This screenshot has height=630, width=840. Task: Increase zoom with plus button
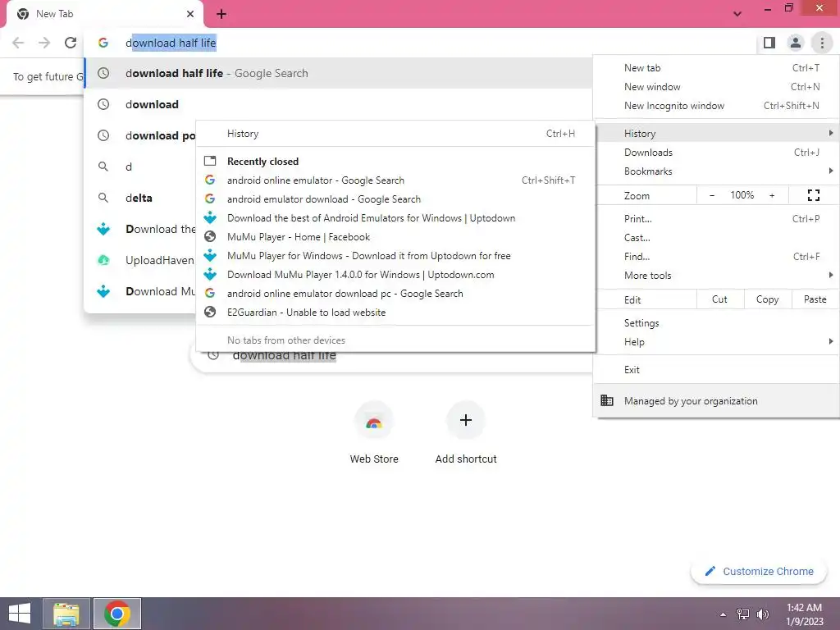(x=772, y=195)
